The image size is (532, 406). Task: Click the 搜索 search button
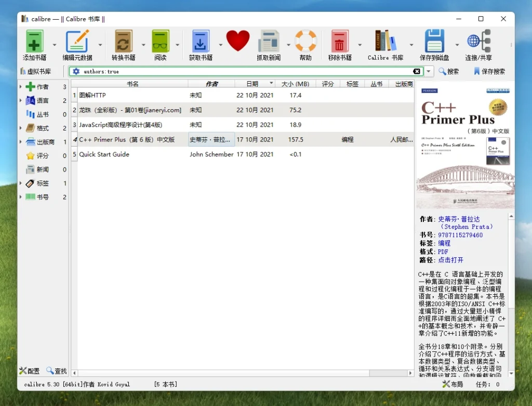point(448,71)
